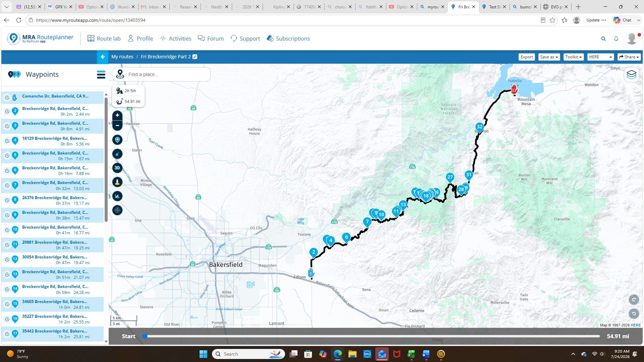The width and height of the screenshot is (644, 362).
Task: Click the notifications bell icon
Action: [x=616, y=39]
